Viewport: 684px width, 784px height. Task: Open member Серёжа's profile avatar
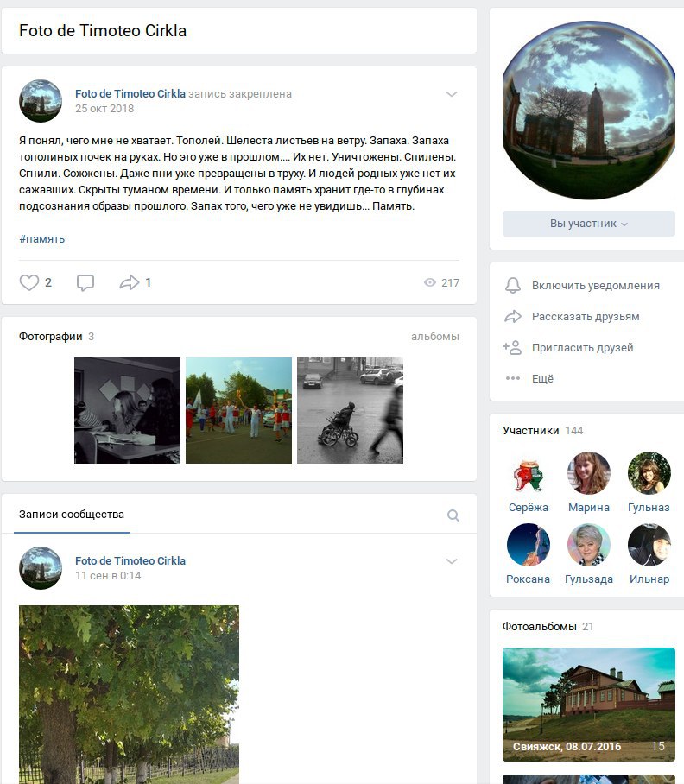[528, 473]
